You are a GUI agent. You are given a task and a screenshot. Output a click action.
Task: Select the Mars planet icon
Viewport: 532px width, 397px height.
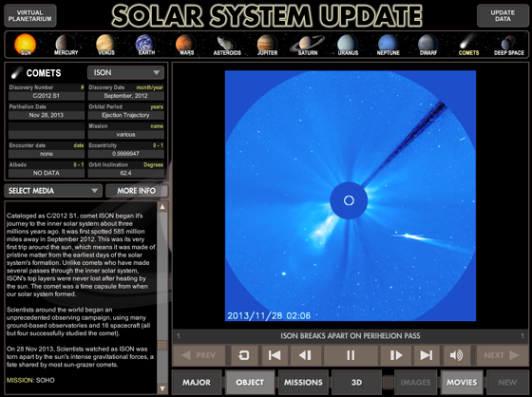(186, 45)
